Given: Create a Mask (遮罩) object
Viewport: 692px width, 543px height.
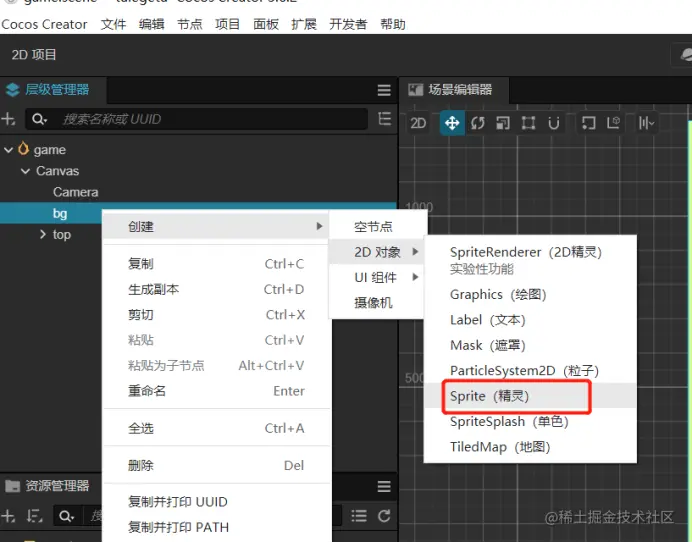Looking at the screenshot, I should coord(530,345).
